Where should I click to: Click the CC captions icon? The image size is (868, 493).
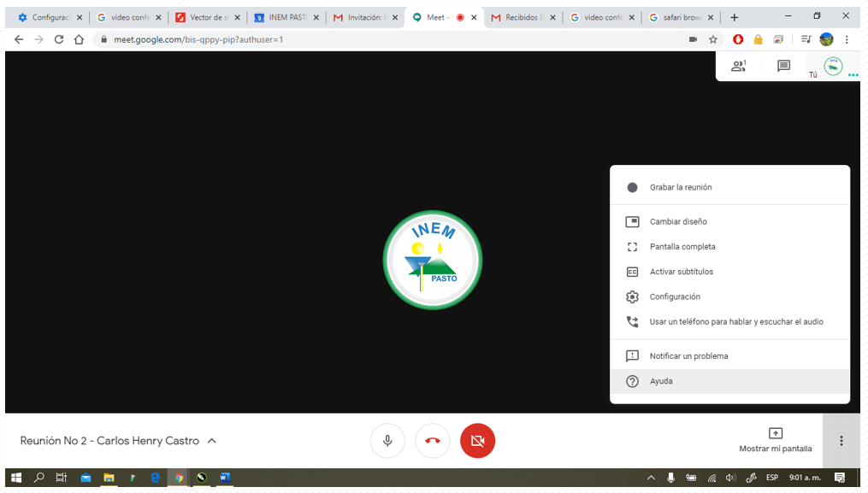(x=632, y=272)
